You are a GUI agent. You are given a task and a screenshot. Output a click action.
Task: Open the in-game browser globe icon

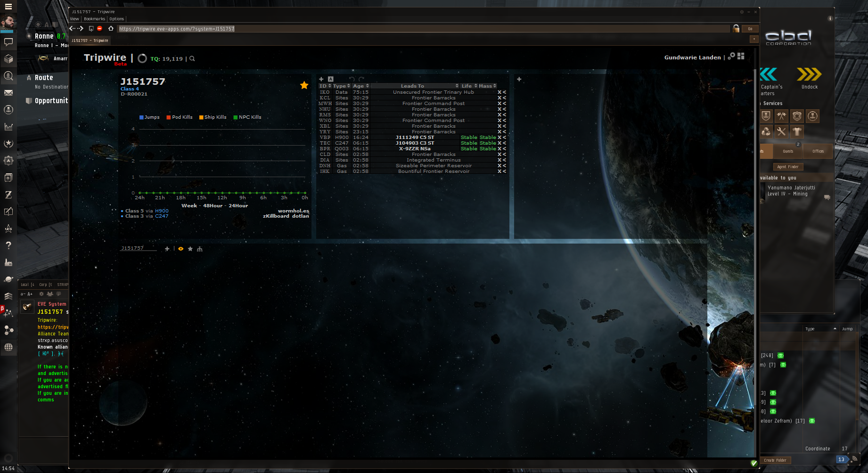tap(8, 347)
